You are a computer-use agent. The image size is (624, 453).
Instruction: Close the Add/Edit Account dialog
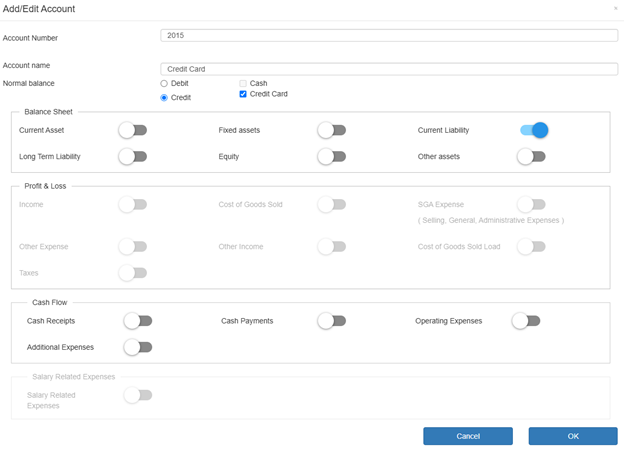coord(616,8)
